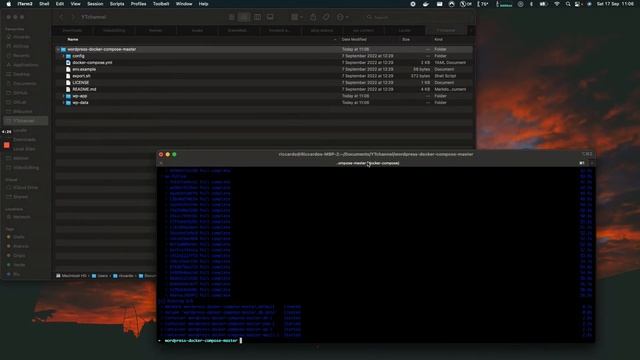640x360 pixels.
Task: Sort Finder list by Date Modified column
Action: [x=354, y=39]
